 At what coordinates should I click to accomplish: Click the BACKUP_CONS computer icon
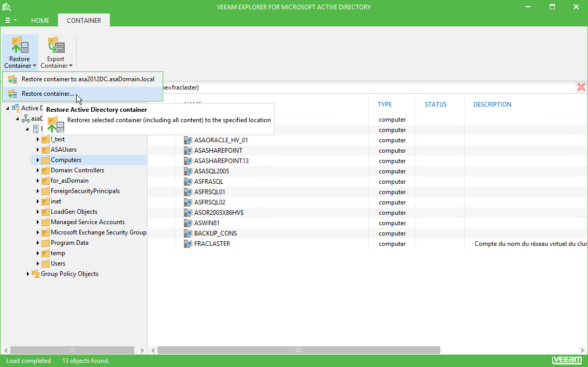pyautogui.click(x=188, y=233)
